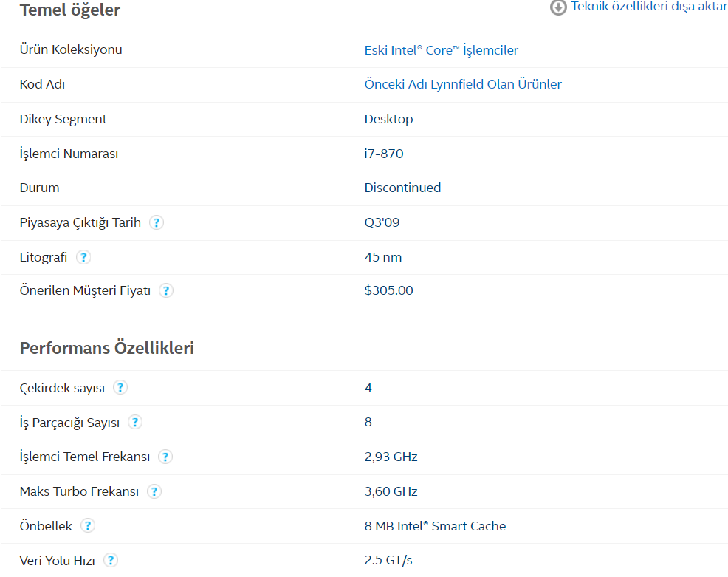Viewport: 728px width, 577px height.
Task: Click the Performans Özellikleri section heading
Action: point(107,348)
